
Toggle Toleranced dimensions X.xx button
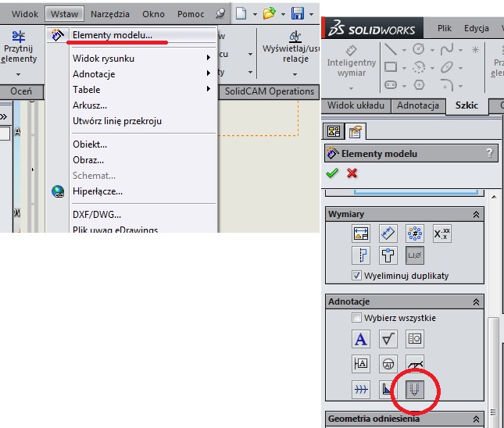point(441,234)
